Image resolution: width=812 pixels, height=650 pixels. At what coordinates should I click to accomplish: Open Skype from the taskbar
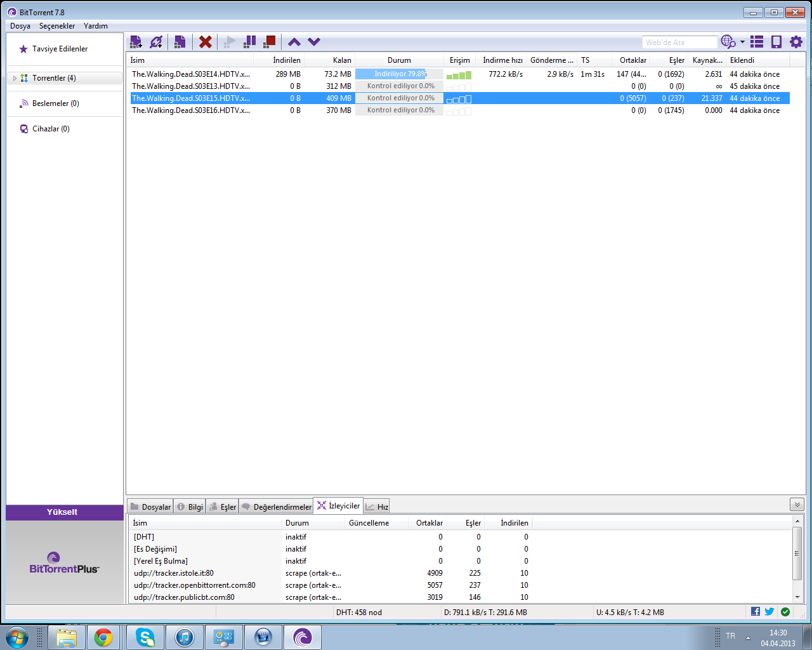(x=145, y=637)
